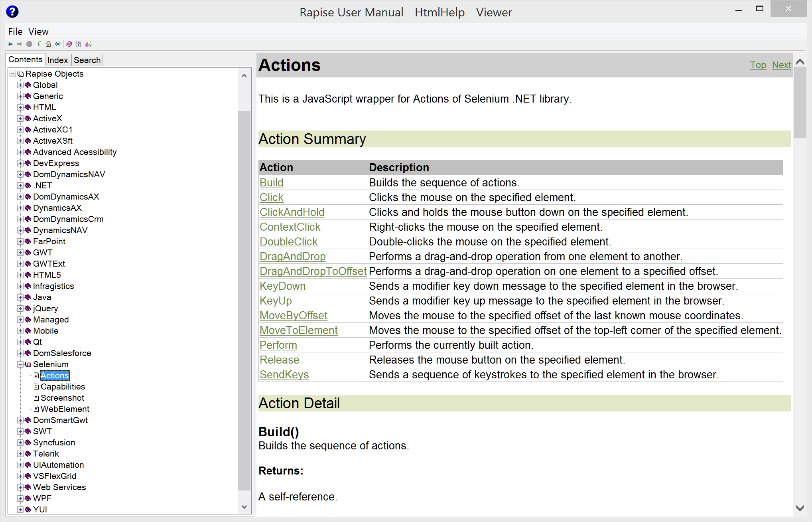The image size is (812, 522).
Task: Click the Back arrow toolbar icon
Action: tap(10, 44)
